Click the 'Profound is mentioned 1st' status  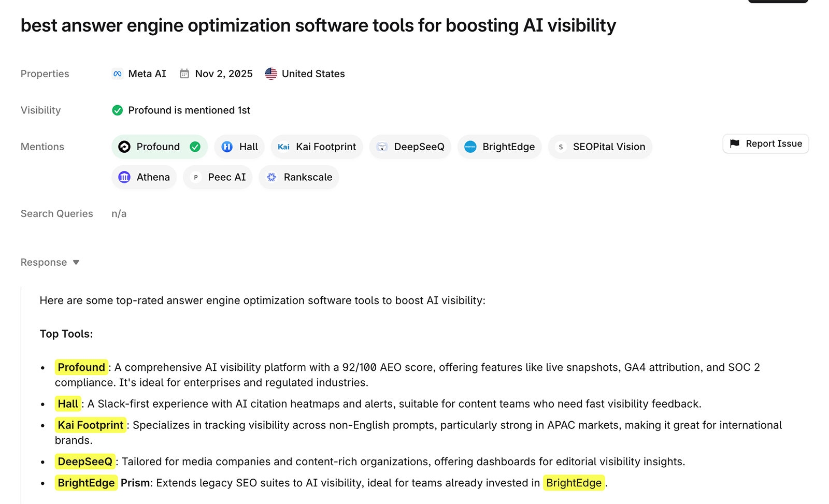pyautogui.click(x=189, y=110)
